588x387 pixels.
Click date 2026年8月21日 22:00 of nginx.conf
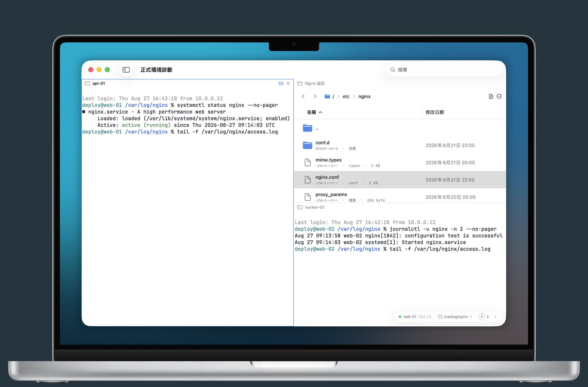(450, 180)
